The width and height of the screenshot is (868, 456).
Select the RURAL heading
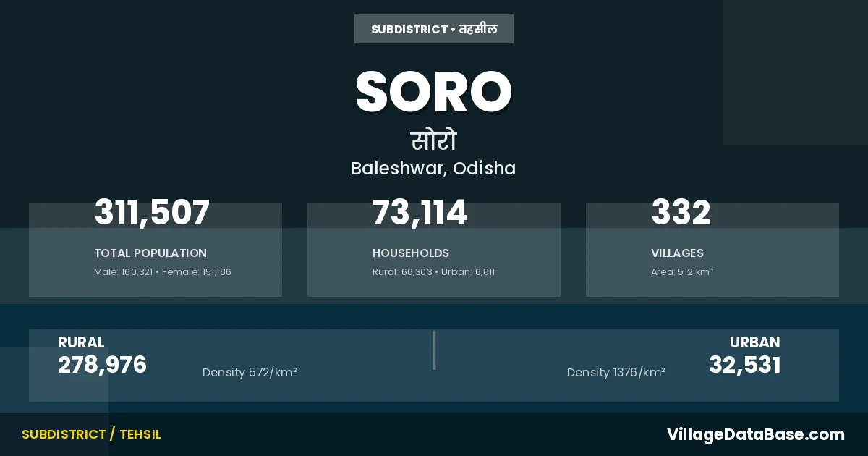81,342
